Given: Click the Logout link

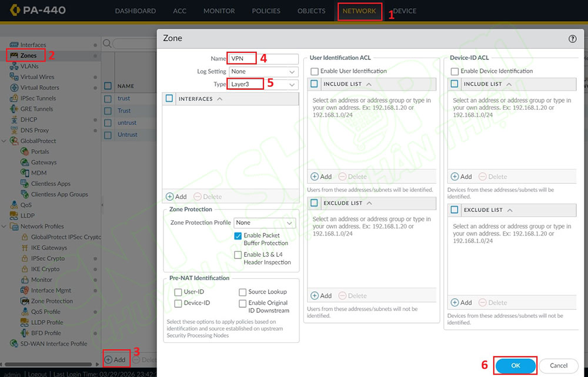Looking at the screenshot, I should 38,374.
